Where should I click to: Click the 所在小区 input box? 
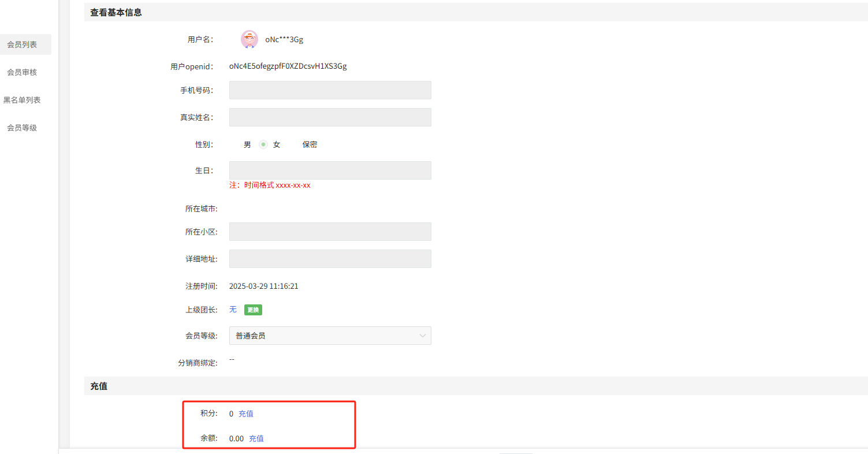[x=330, y=232]
